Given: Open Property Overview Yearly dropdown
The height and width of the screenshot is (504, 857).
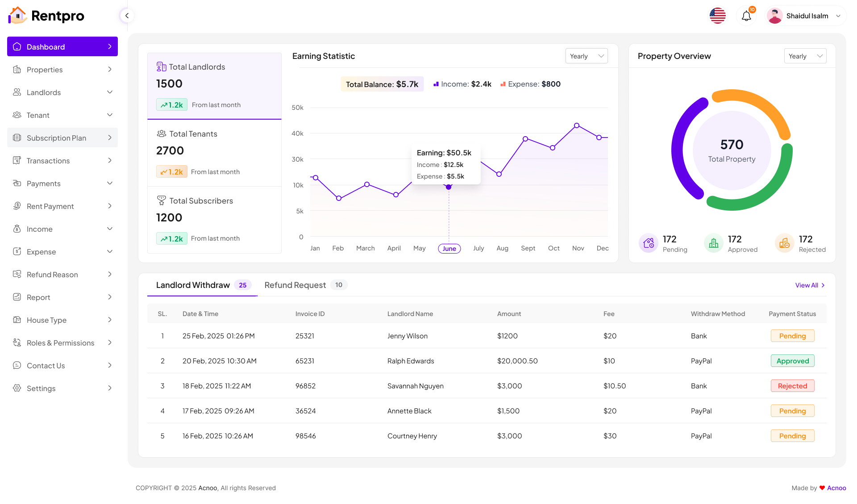Looking at the screenshot, I should 805,56.
